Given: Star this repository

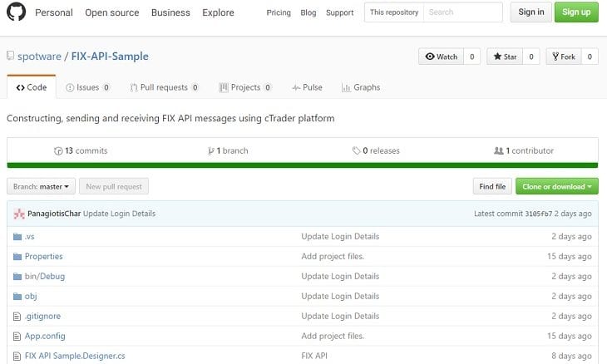Looking at the screenshot, I should click(505, 57).
